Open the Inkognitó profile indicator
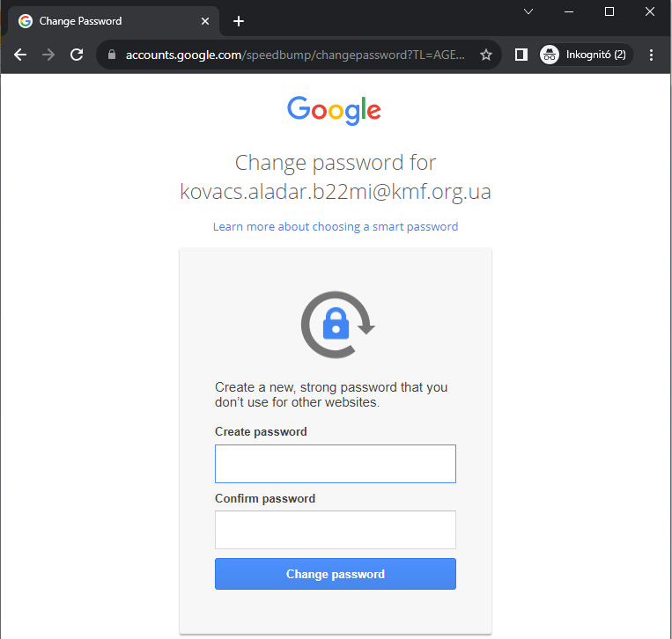672x639 pixels. pos(586,55)
